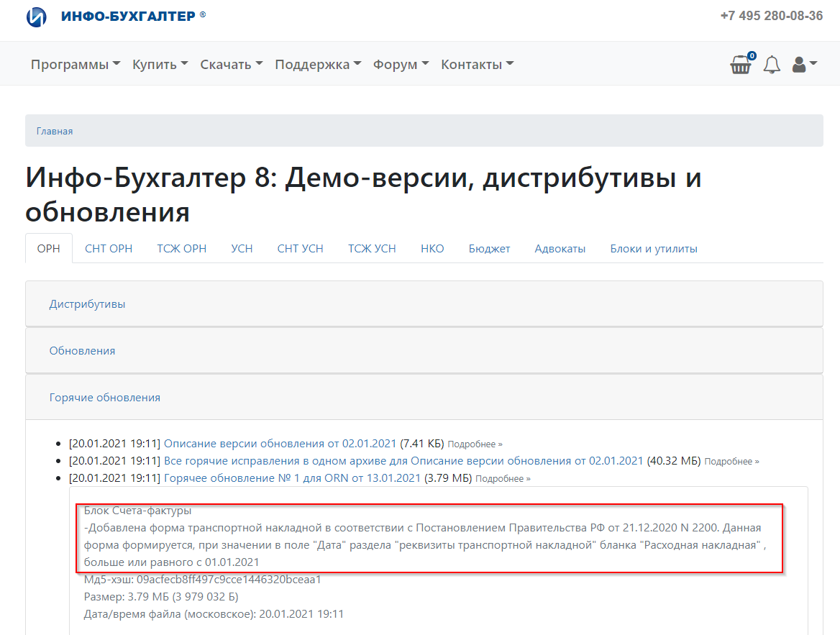Image resolution: width=840 pixels, height=635 pixels.
Task: Switch to the ТСЖ ОРН tab
Action: click(x=182, y=249)
